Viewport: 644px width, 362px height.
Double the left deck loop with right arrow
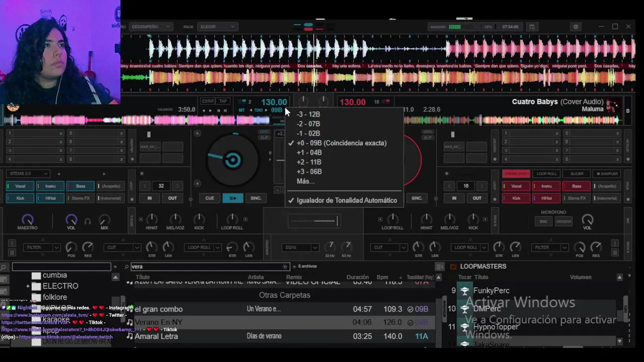(x=177, y=186)
